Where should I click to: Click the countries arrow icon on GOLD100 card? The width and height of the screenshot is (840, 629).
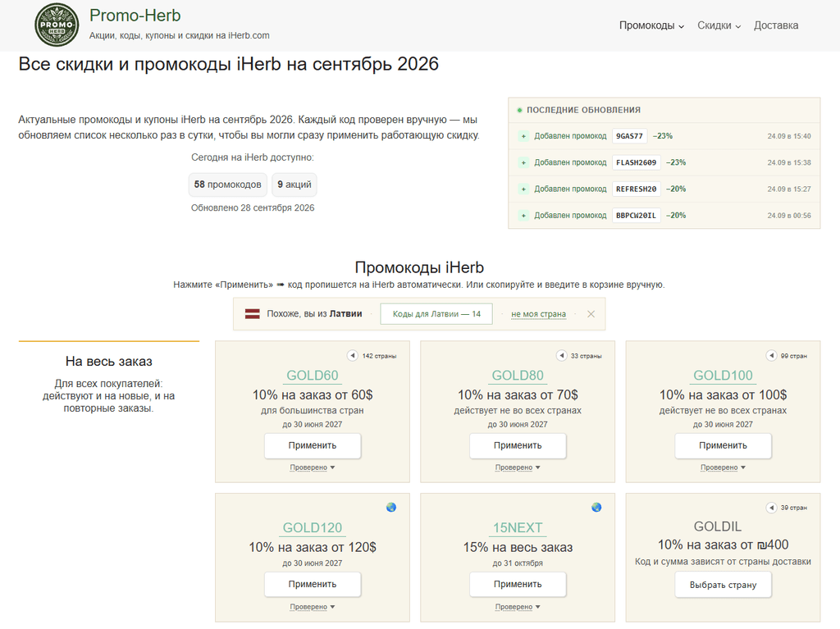tap(771, 356)
